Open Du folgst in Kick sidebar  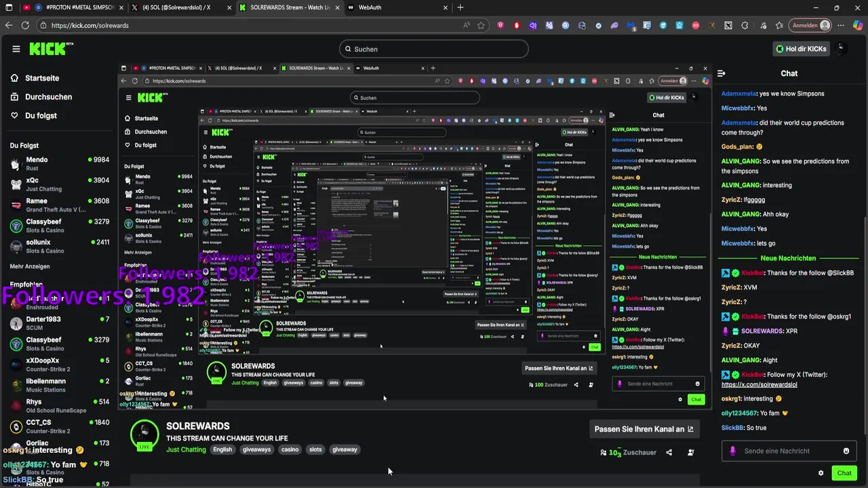[x=41, y=115]
